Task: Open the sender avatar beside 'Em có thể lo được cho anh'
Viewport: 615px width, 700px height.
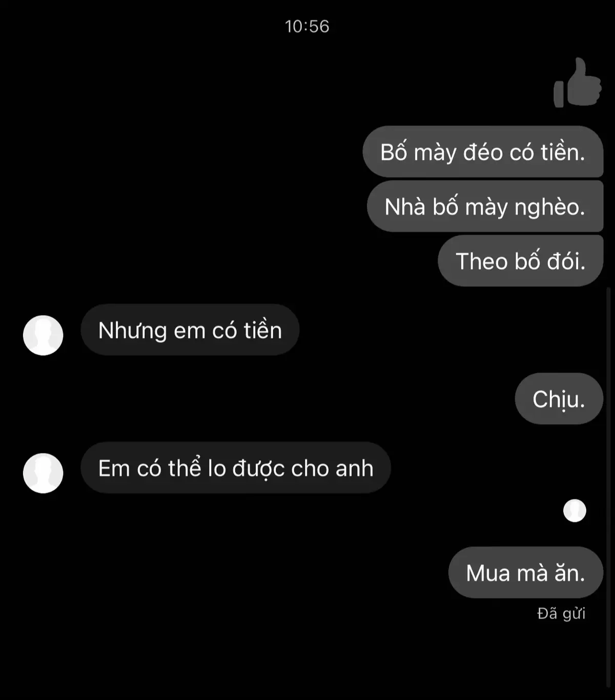Action: tap(43, 473)
